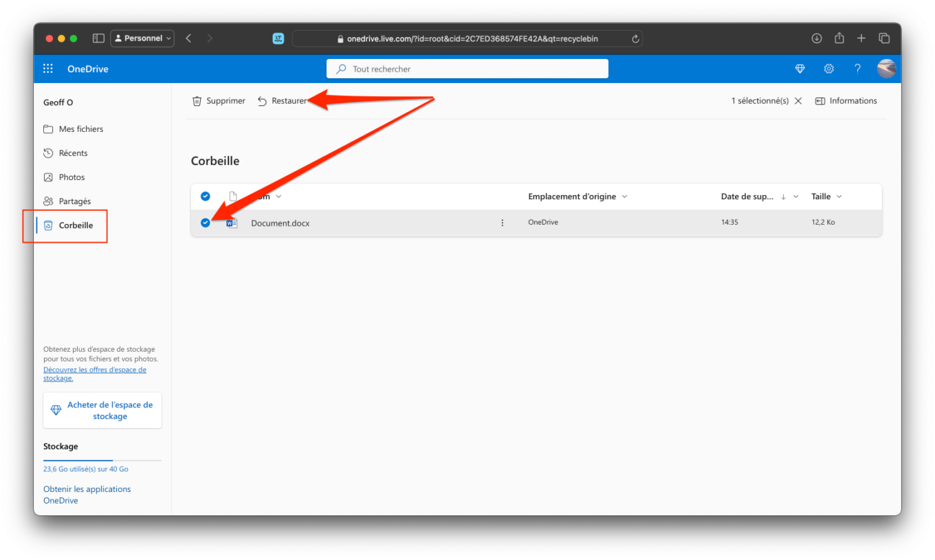The width and height of the screenshot is (935, 560).
Task: Toggle the Safari sidebar button
Action: coord(98,38)
